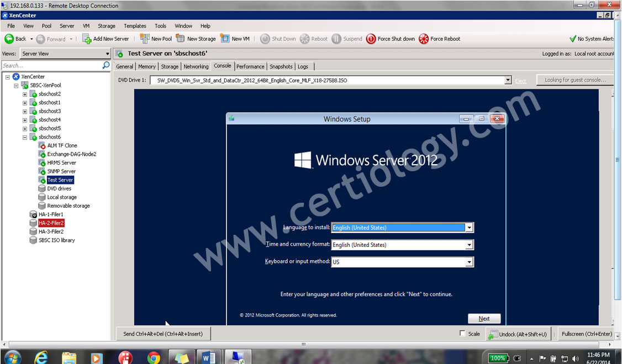Select sbschost5 in the tree
The height and width of the screenshot is (364, 622).
[x=50, y=129]
